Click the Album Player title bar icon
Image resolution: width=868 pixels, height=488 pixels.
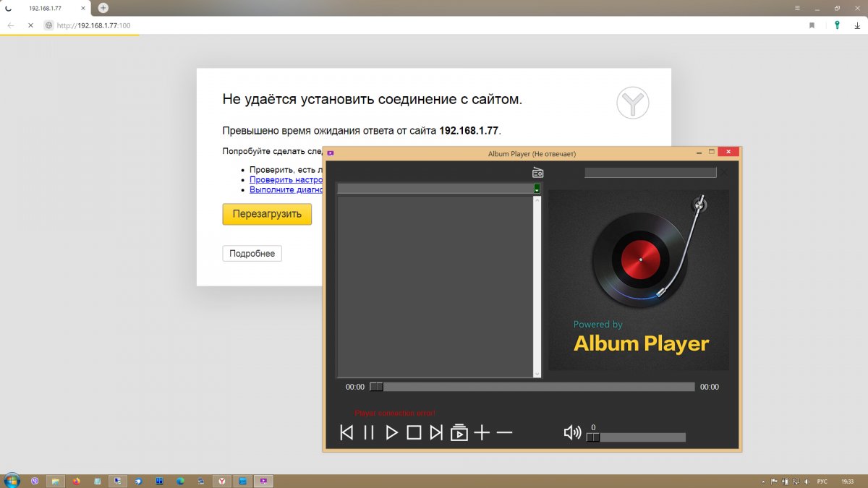[x=331, y=153]
